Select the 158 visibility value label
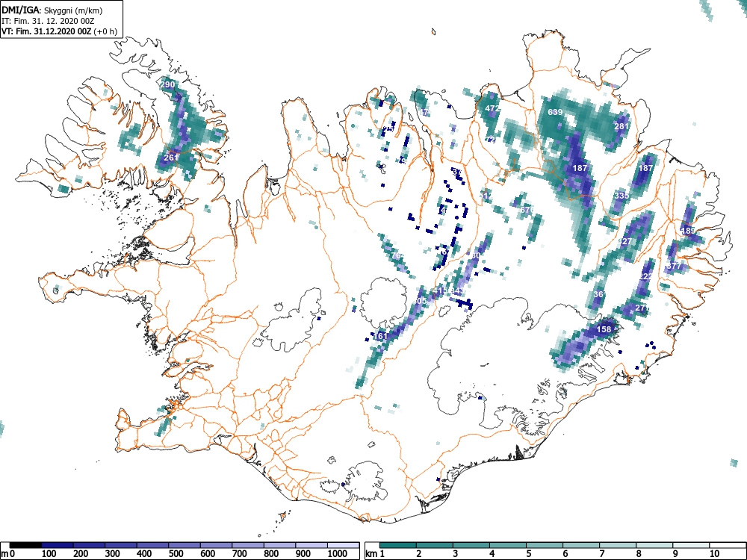 (x=604, y=329)
